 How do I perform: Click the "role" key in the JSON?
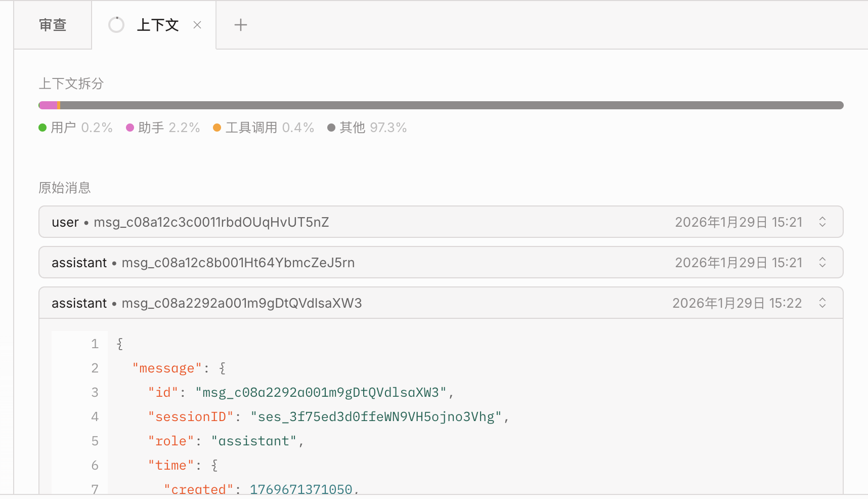pos(171,441)
